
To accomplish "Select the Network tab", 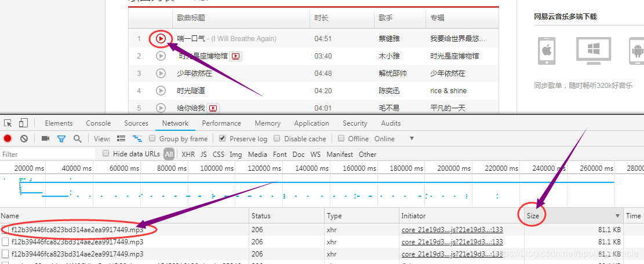I will click(175, 123).
